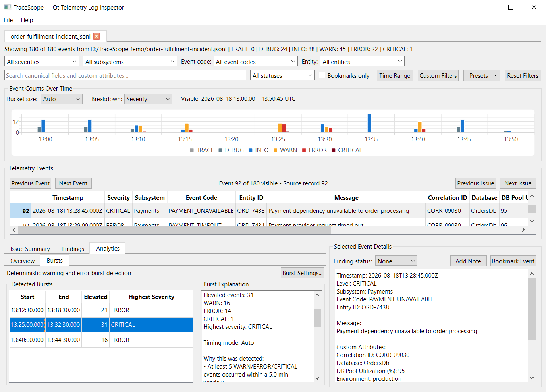Jump to Next Event
The height and width of the screenshot is (392, 546).
pyautogui.click(x=73, y=183)
